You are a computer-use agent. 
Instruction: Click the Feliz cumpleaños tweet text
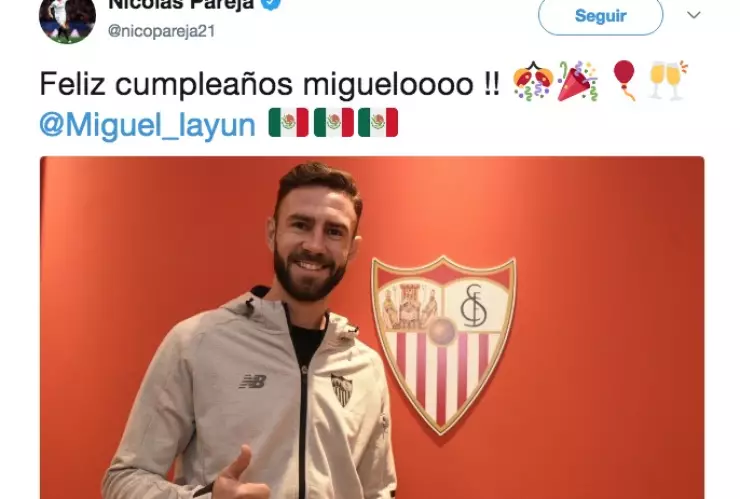pos(269,84)
